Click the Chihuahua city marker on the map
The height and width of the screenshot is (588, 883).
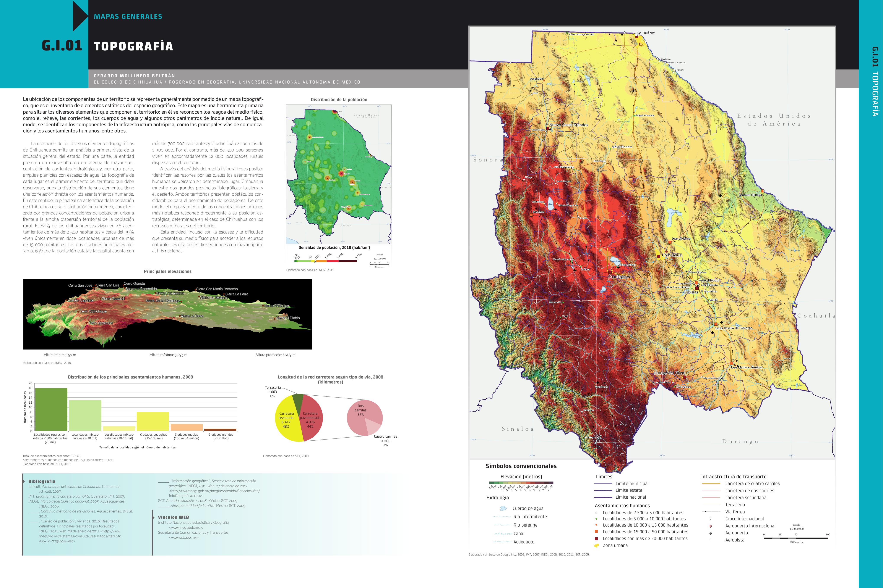659,256
